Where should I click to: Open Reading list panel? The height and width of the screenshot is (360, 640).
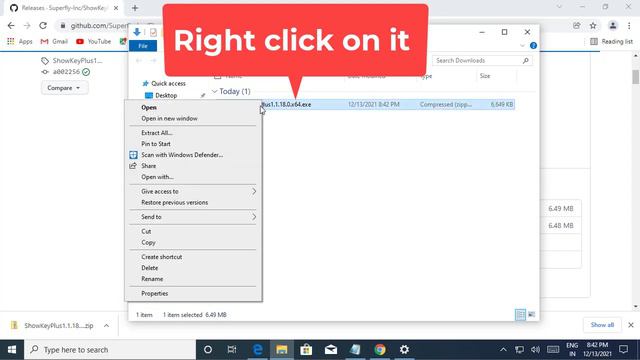click(611, 41)
